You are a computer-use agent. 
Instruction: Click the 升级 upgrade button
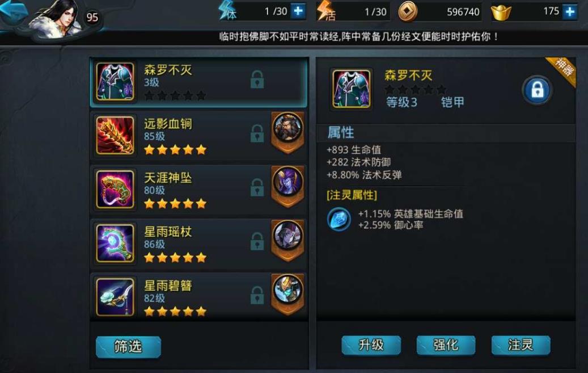[x=371, y=345]
